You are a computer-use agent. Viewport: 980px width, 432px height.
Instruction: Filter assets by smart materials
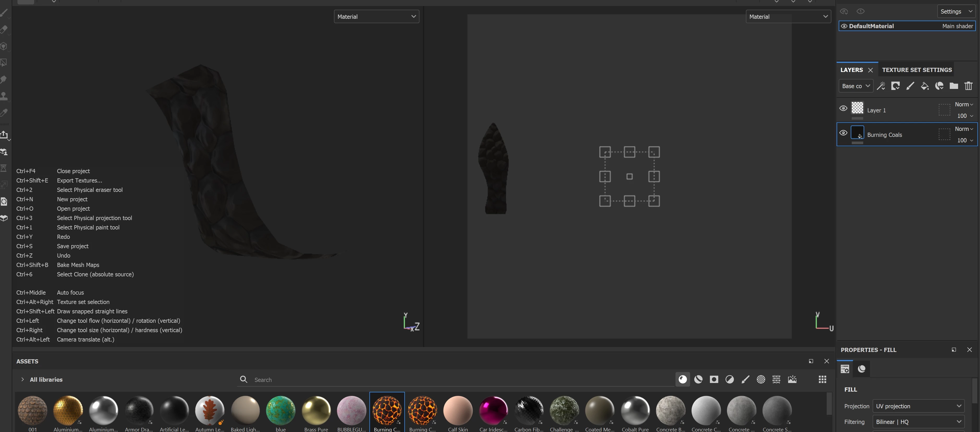[x=698, y=379]
